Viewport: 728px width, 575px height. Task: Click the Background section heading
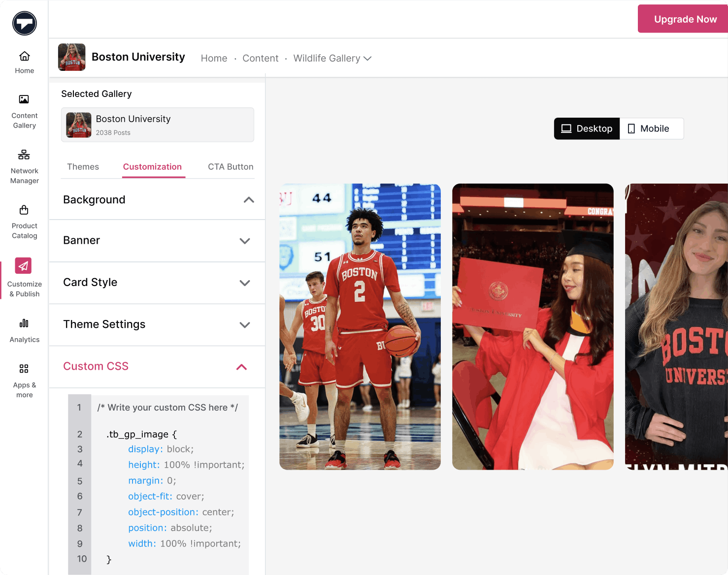tap(94, 199)
